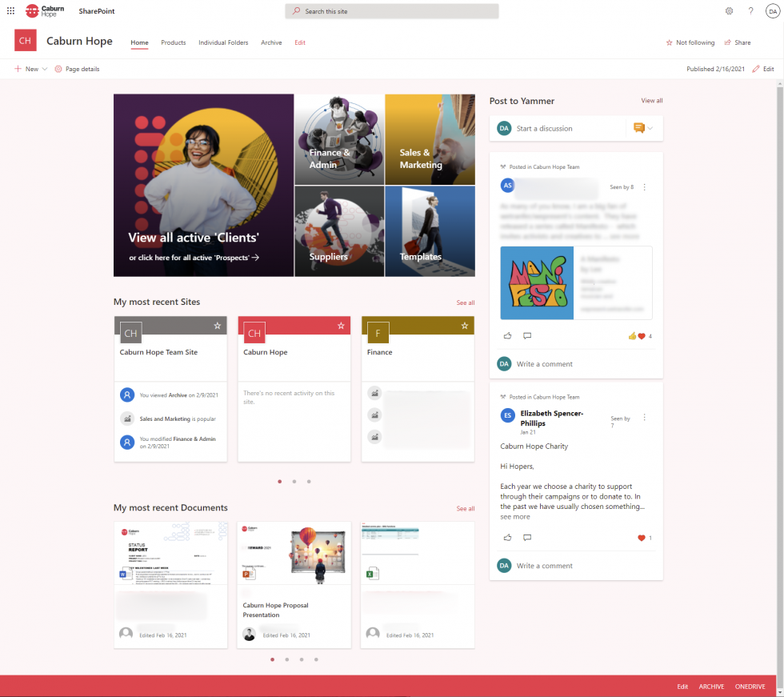Screen dimensions: 784x697
Task: Open the Products navigation tab
Action: point(173,42)
